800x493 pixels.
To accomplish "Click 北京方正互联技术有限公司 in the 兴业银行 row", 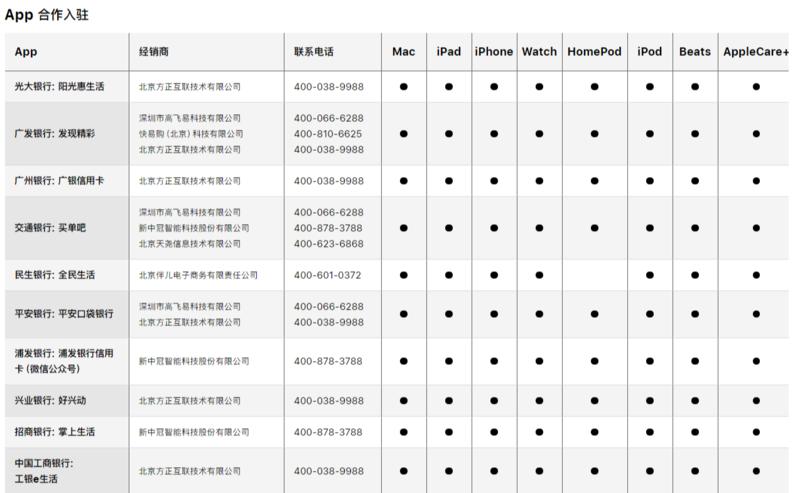I will [x=190, y=401].
